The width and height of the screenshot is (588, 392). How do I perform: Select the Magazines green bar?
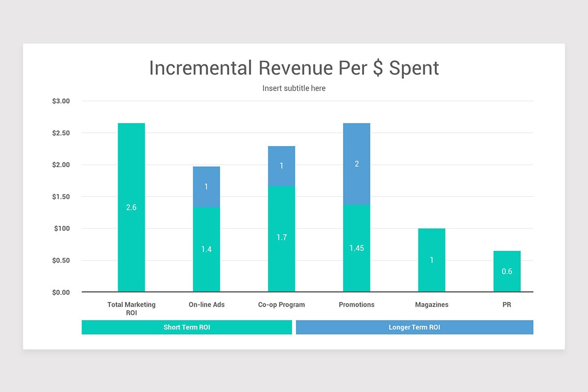tap(432, 260)
